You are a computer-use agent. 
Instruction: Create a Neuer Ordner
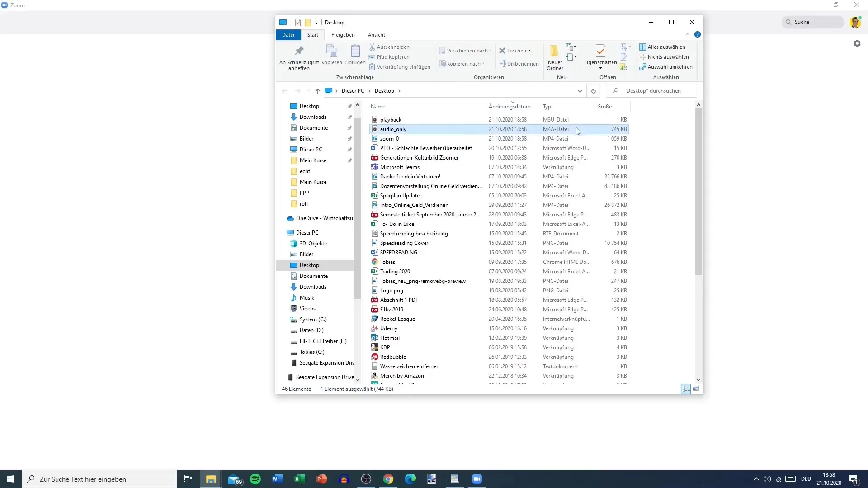(x=555, y=57)
